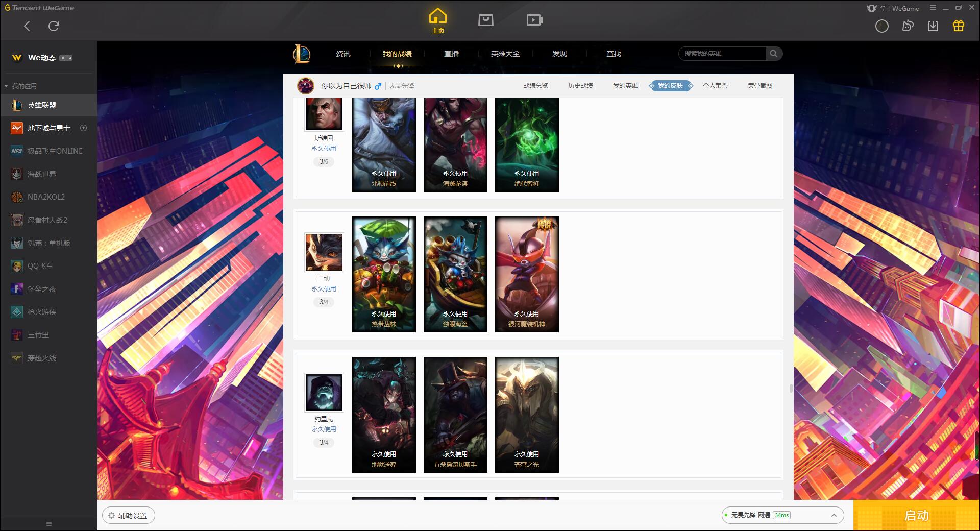Open the 发现 tab
The height and width of the screenshot is (531, 980).
(559, 54)
